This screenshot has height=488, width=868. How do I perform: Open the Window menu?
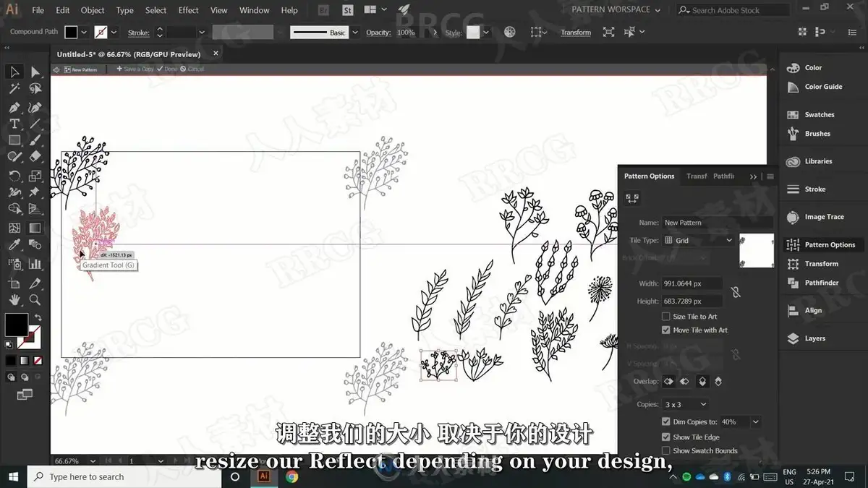tap(254, 10)
